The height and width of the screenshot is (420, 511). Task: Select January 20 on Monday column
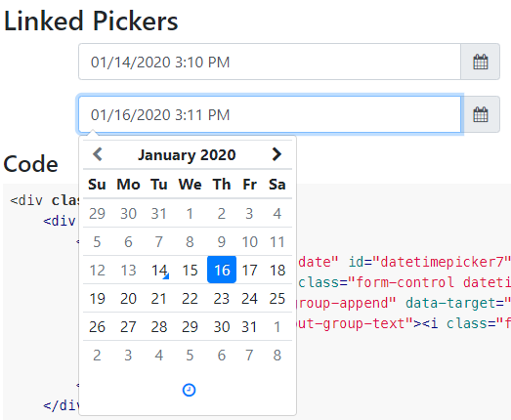(x=128, y=298)
